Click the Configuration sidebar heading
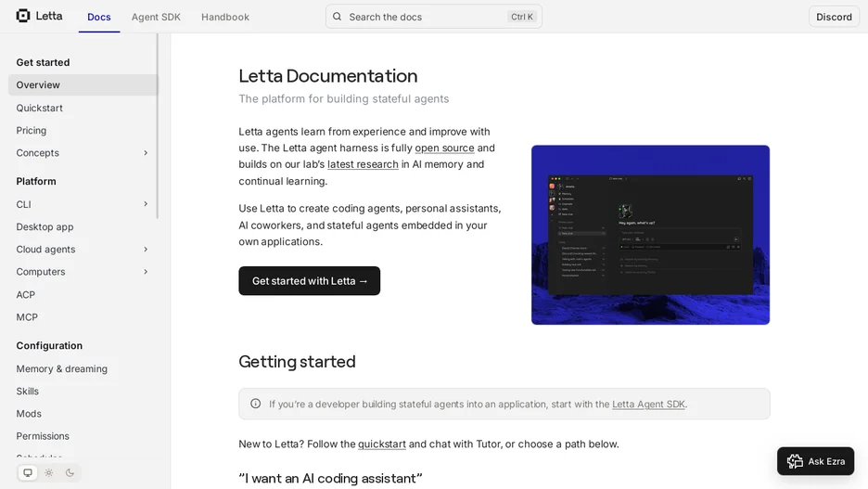This screenshot has width=868, height=489. pyautogui.click(x=49, y=345)
